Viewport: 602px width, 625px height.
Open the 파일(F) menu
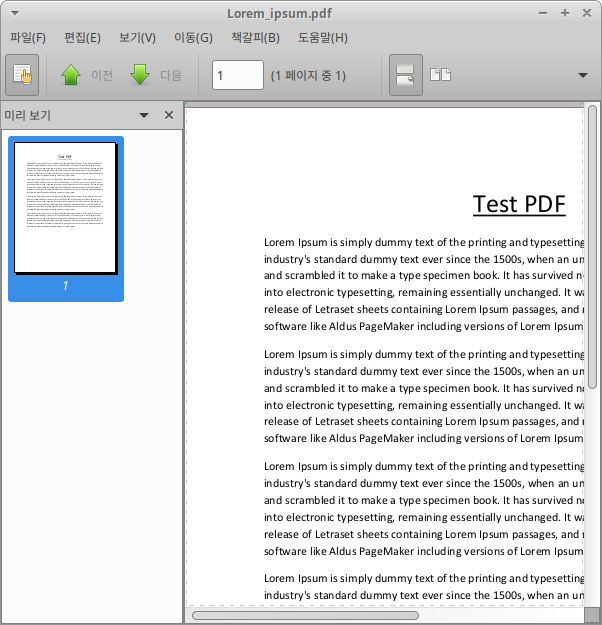pyautogui.click(x=28, y=38)
